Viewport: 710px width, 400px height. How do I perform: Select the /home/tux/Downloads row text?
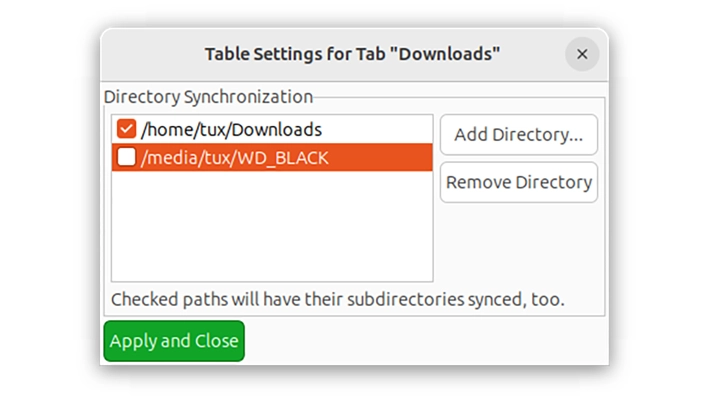tap(231, 130)
